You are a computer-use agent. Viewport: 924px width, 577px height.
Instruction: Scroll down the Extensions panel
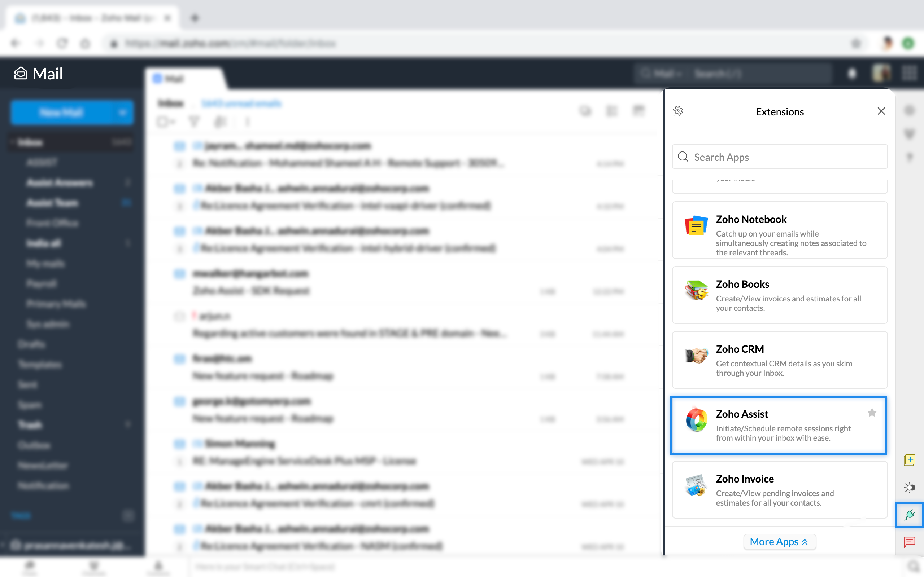click(x=780, y=541)
